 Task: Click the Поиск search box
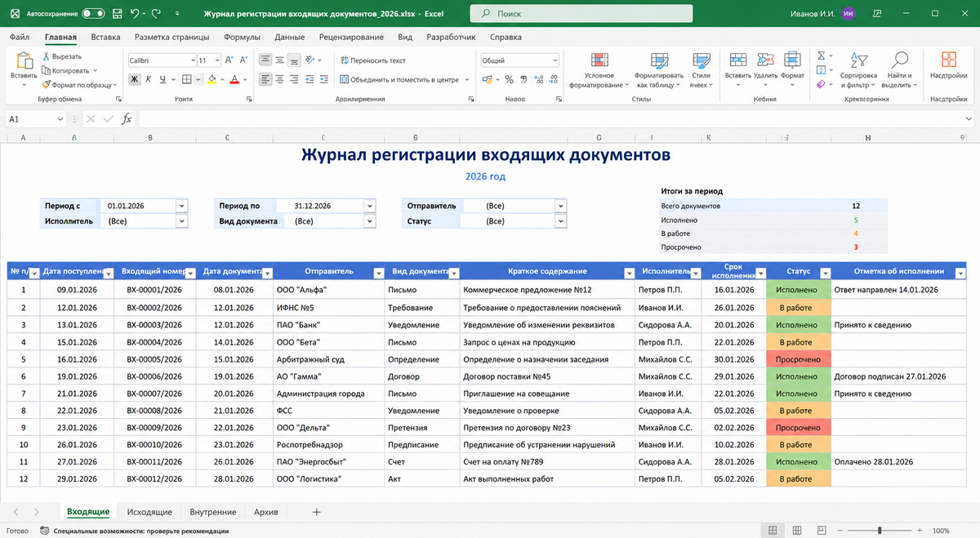point(581,14)
